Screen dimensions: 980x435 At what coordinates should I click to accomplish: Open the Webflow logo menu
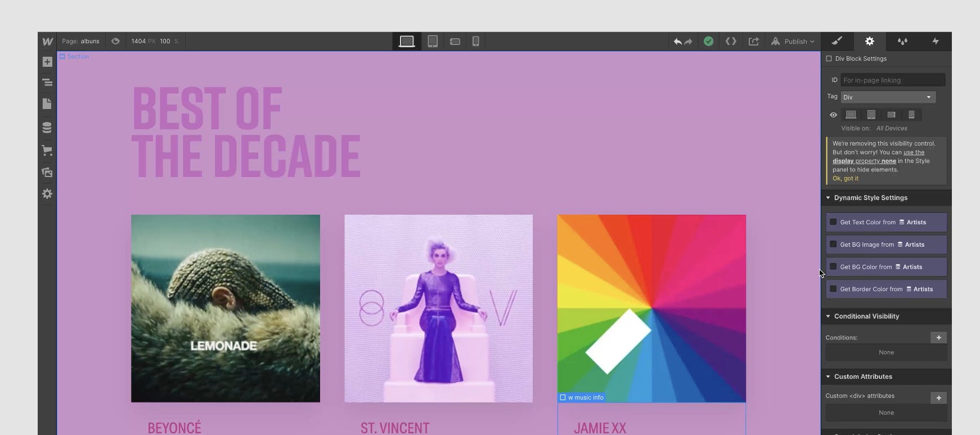click(x=47, y=41)
